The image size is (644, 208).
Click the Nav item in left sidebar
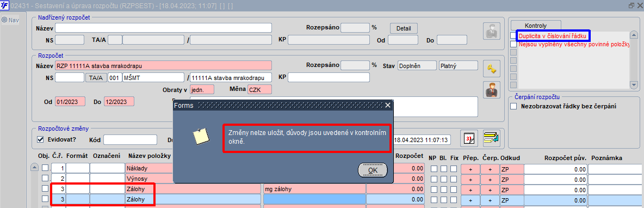(11, 20)
